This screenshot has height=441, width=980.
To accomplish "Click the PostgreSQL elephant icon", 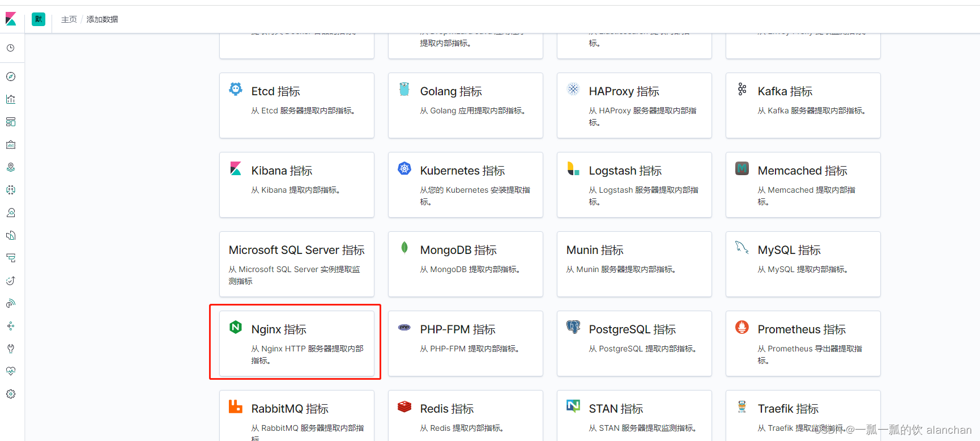I will 573,327.
